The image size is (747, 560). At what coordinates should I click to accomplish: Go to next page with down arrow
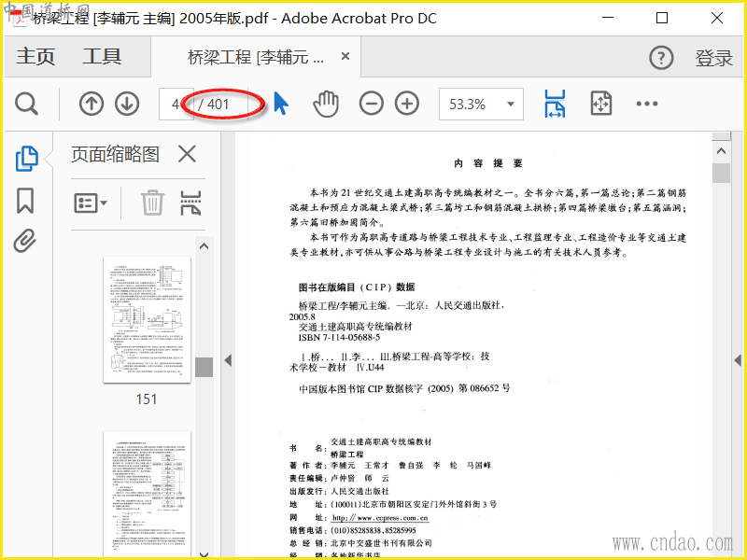[127, 104]
